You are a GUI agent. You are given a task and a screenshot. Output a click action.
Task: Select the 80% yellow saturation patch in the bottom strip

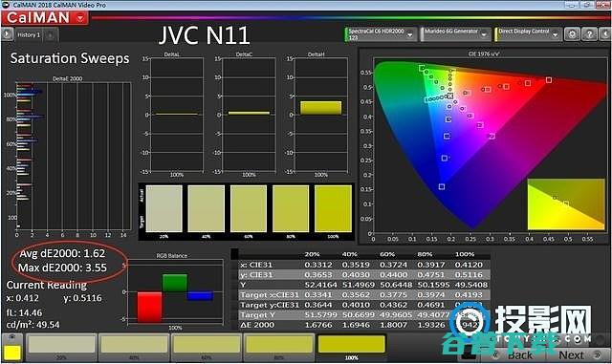279,347
